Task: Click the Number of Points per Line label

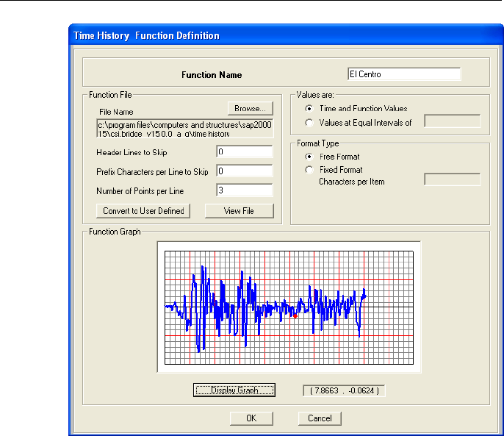Action: 140,191
